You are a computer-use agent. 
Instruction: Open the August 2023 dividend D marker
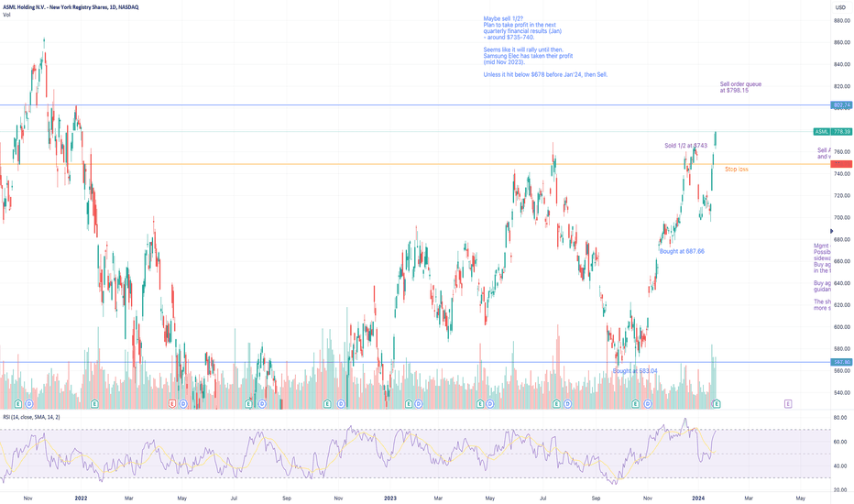click(567, 404)
